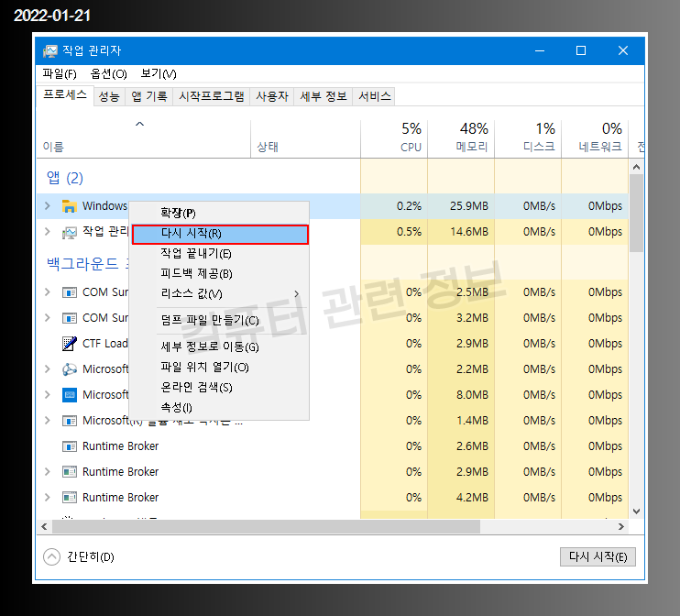The image size is (680, 616).
Task: Click the Microsoft process icon beside 8.0MB
Action: point(69,395)
